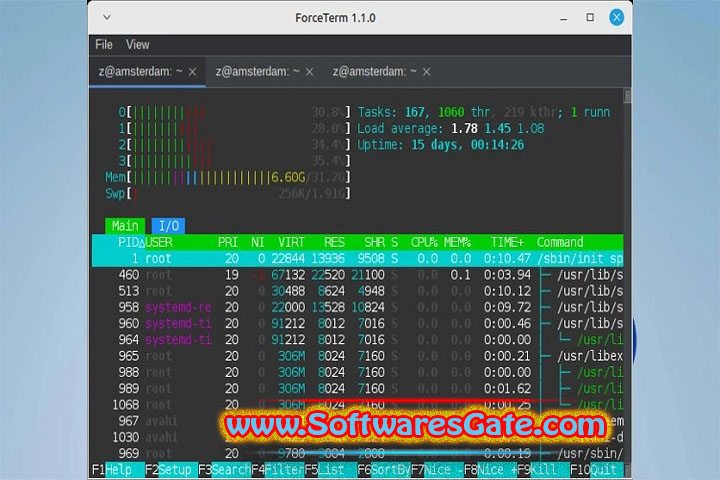Open the File menu
This screenshot has height=480, width=720.
tap(104, 45)
